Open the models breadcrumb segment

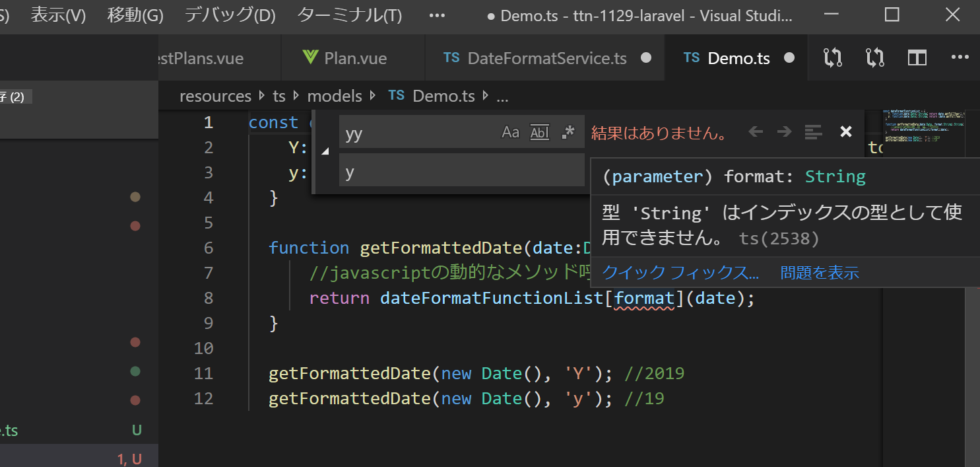pyautogui.click(x=335, y=96)
